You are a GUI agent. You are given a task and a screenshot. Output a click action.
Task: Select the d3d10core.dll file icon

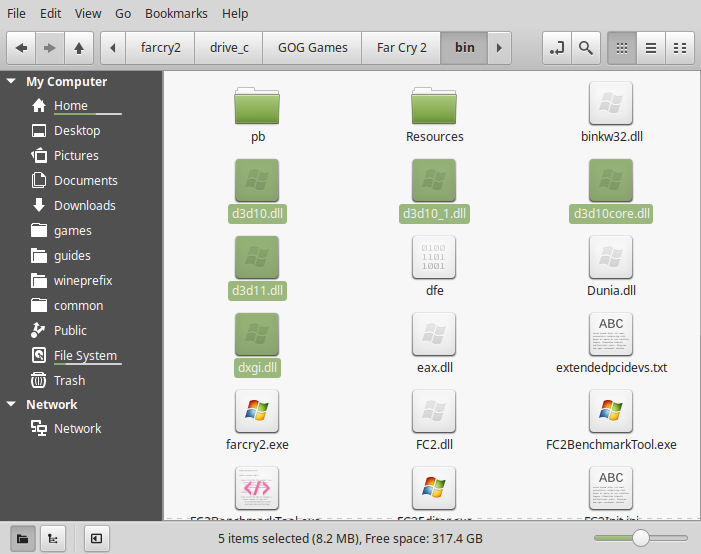(x=611, y=181)
